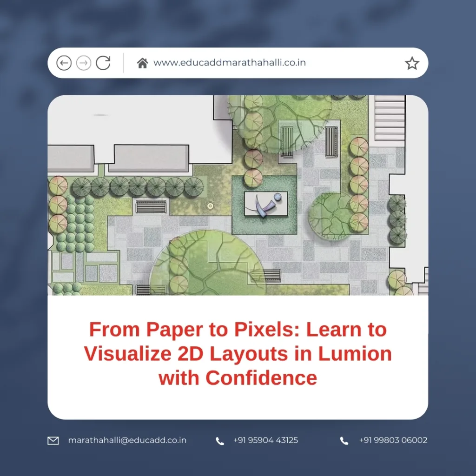Open the marathahalli@educadd.co.in email link
Viewport: 476px width, 476px height.
point(127,440)
